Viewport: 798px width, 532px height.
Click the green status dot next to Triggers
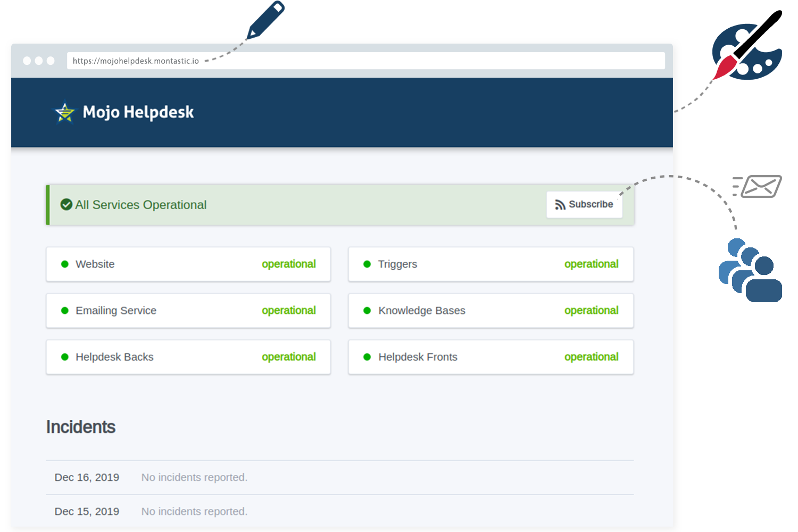pyautogui.click(x=367, y=264)
